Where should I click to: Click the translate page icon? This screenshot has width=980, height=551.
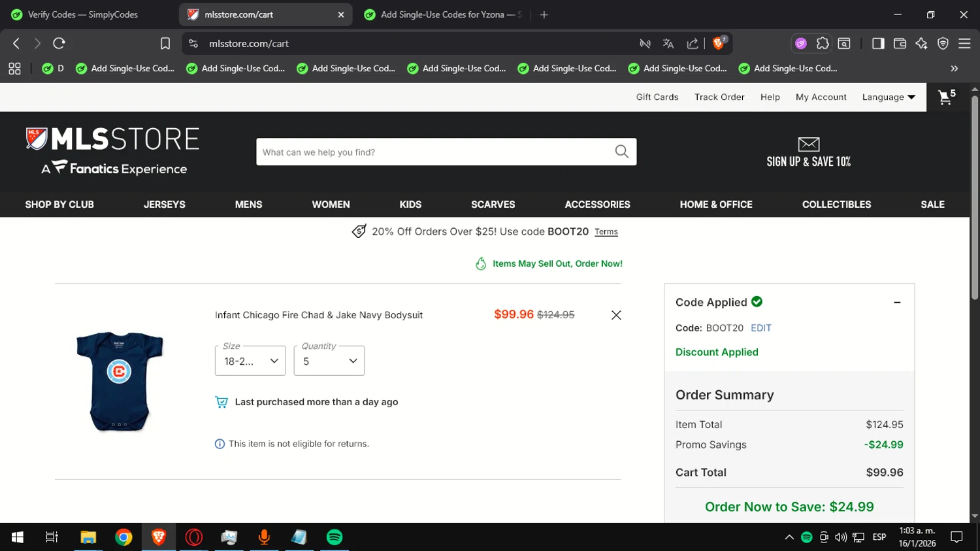click(668, 44)
